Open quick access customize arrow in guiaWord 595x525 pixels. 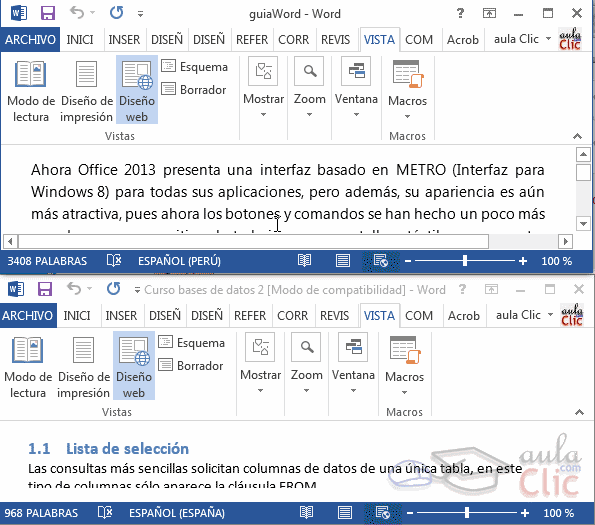click(140, 14)
